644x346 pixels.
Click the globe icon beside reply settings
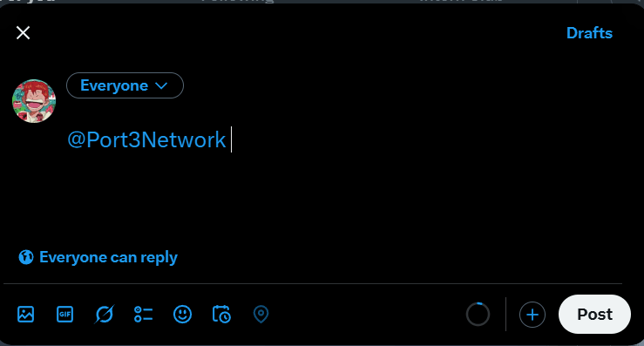(26, 257)
